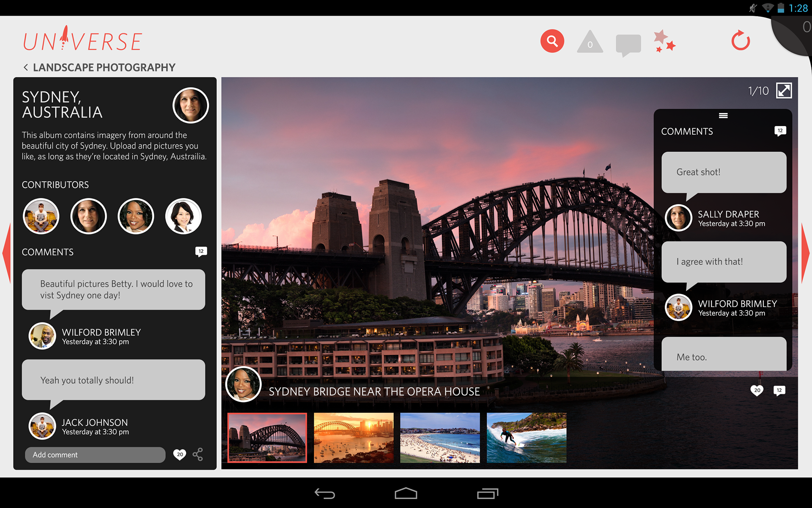Open the album owner's avatar next to Sydney title
812x508 pixels.
click(190, 105)
